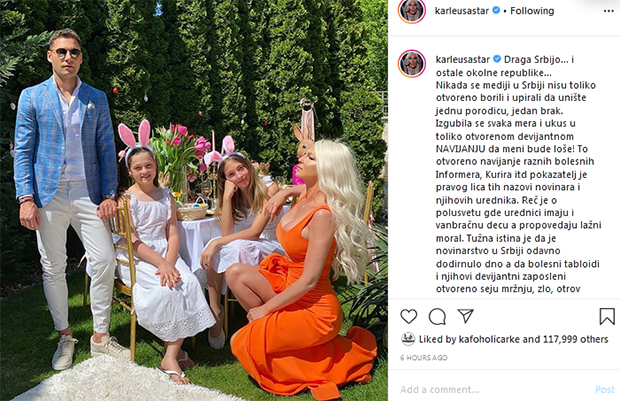Open the karleusastar username in the caption

click(463, 60)
